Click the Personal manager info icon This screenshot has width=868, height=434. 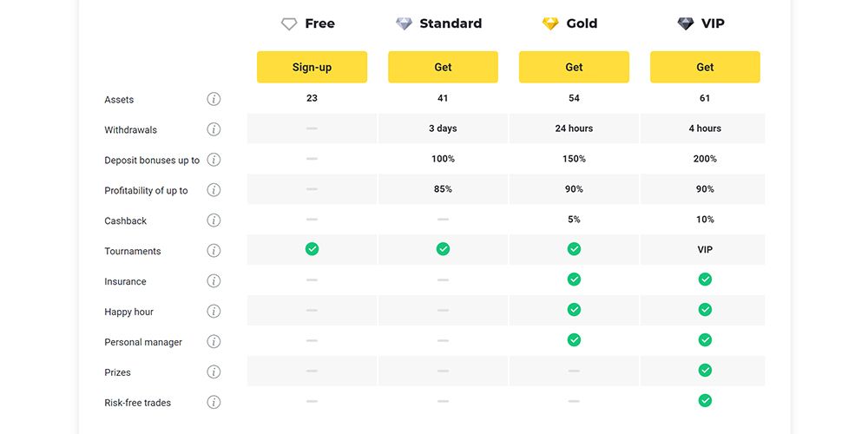pos(214,341)
